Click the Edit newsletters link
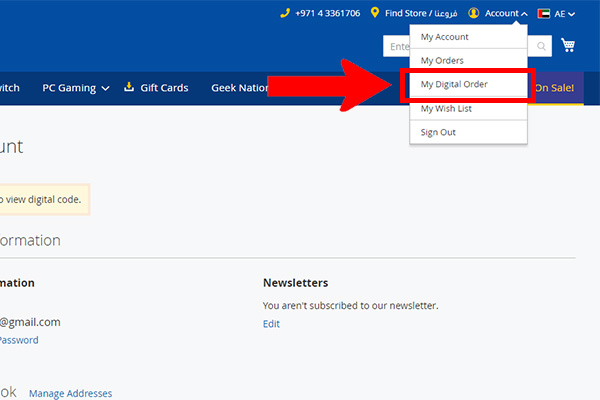Viewport: 600px width, 400px height. pyautogui.click(x=271, y=324)
